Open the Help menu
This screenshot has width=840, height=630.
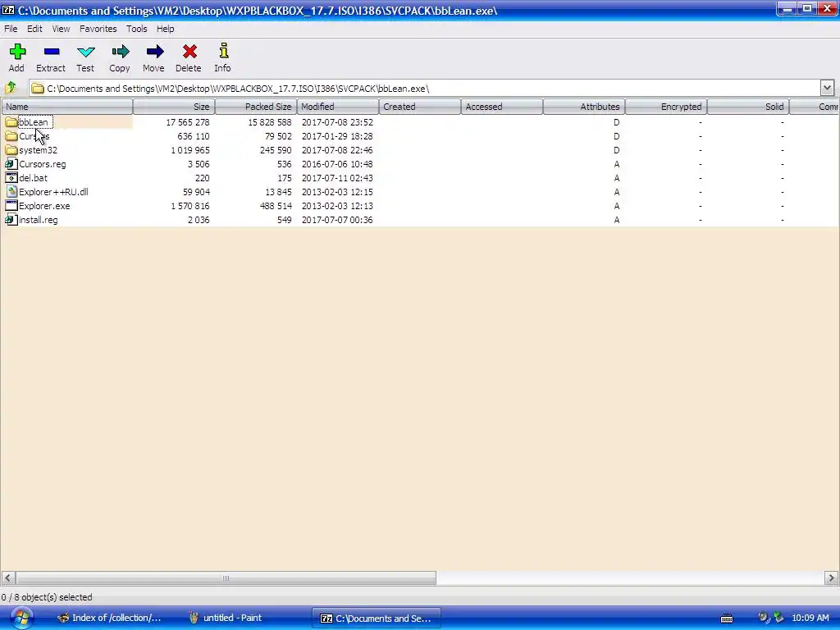tap(166, 29)
